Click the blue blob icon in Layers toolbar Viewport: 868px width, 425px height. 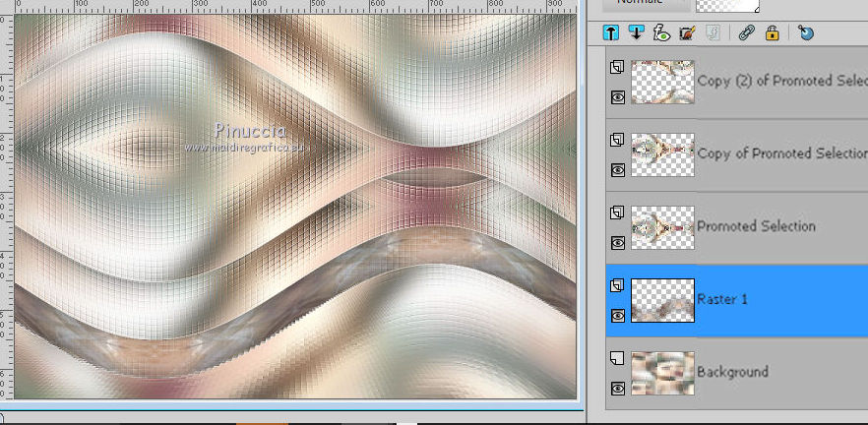click(x=806, y=33)
